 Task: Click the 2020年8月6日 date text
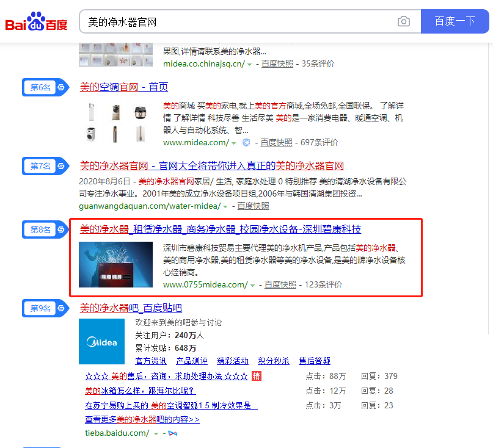[x=104, y=181]
